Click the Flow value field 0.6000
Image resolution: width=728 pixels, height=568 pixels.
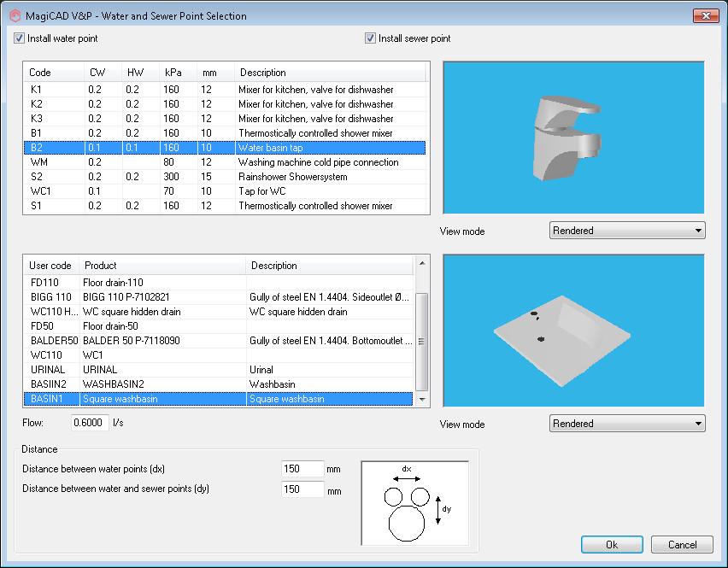[x=90, y=422]
